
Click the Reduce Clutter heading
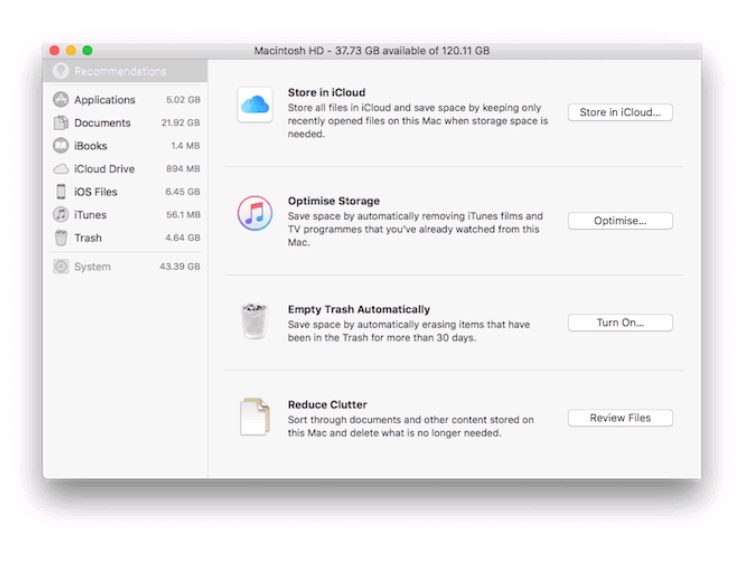point(327,405)
